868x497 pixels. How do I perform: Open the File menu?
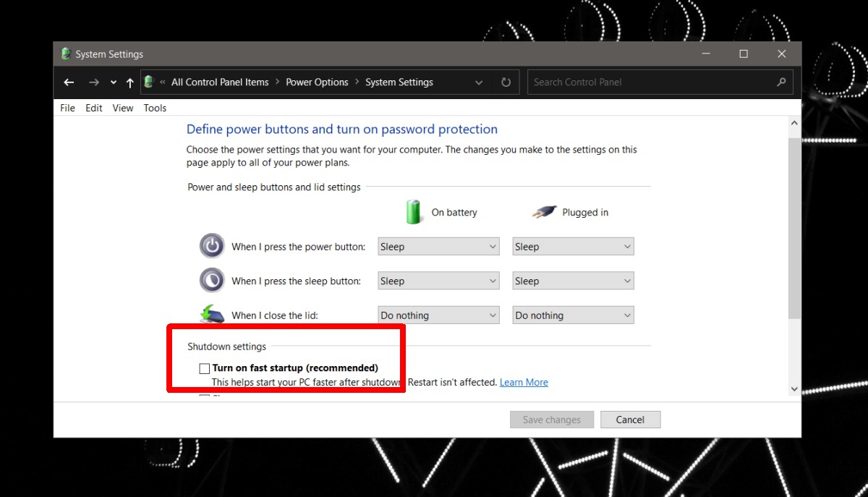(x=67, y=108)
